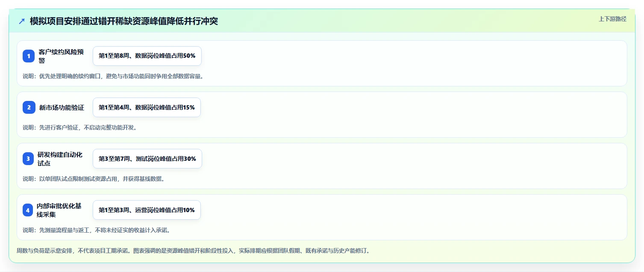
Task: Click the note 先进行客户验证，不启动完整功能开发
Action: coord(79,127)
